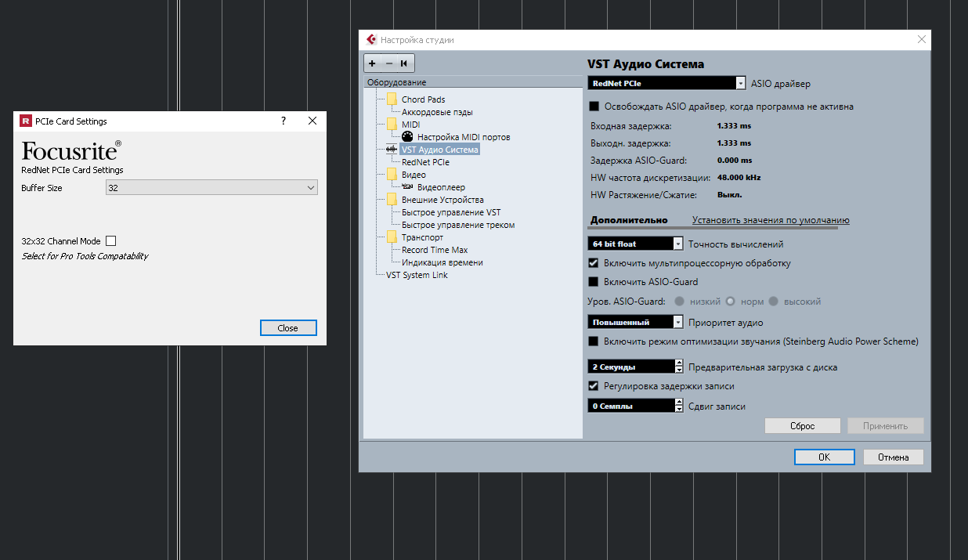
Task: Select the норм ASIO-Guard level radio
Action: 730,302
